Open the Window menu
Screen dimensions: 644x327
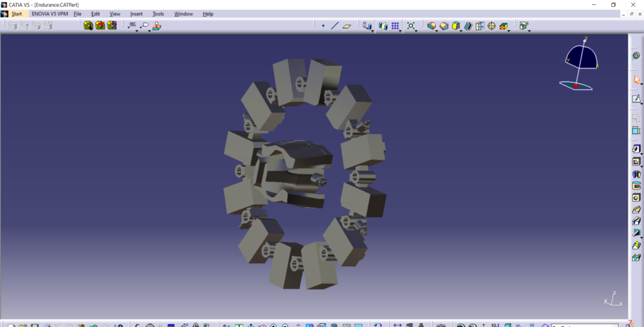point(183,14)
